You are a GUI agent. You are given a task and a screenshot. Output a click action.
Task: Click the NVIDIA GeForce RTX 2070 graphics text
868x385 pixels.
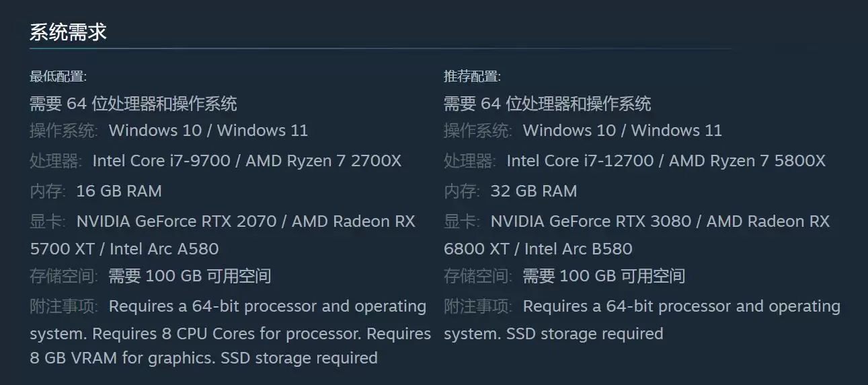tap(179, 221)
